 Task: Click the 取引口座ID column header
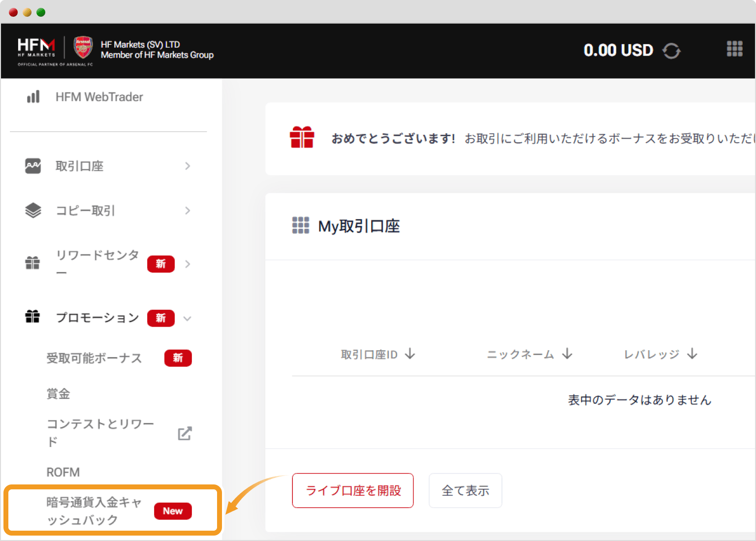click(369, 355)
